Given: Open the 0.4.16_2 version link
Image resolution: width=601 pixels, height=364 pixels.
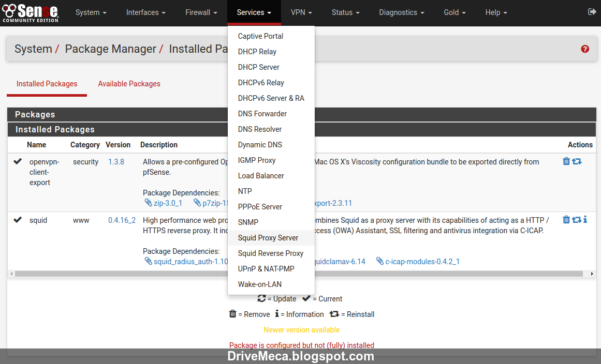Looking at the screenshot, I should point(122,220).
